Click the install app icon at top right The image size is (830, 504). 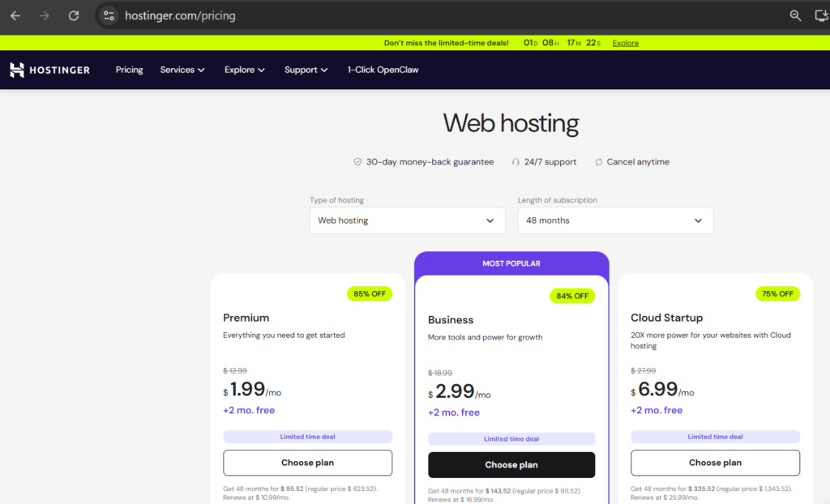pyautogui.click(x=821, y=15)
